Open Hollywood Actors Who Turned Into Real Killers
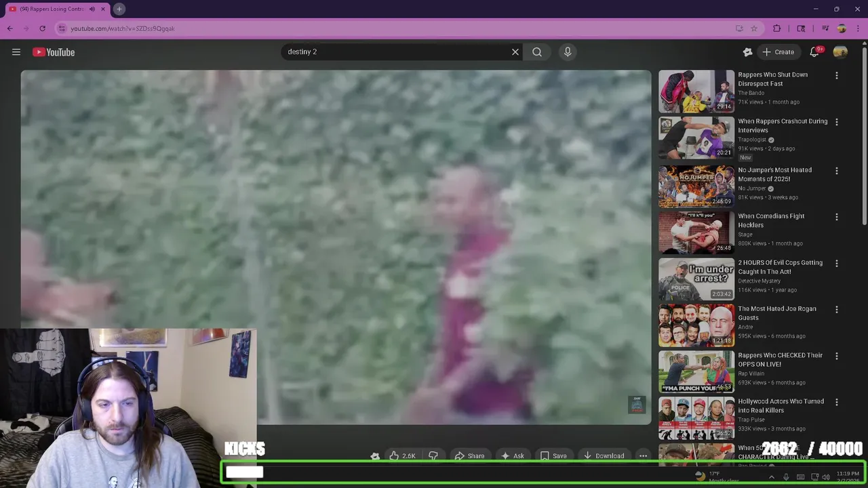Screen dimensions: 868x488 (781, 405)
